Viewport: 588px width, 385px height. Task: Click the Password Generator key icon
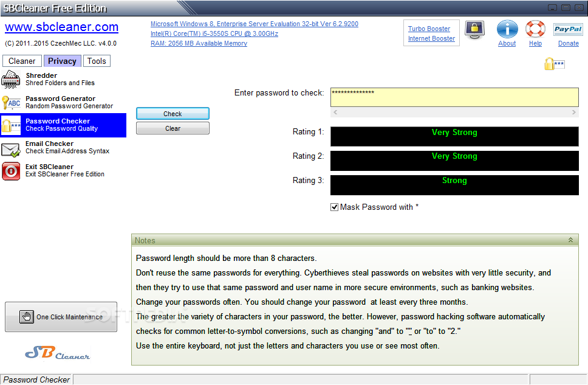tap(11, 102)
